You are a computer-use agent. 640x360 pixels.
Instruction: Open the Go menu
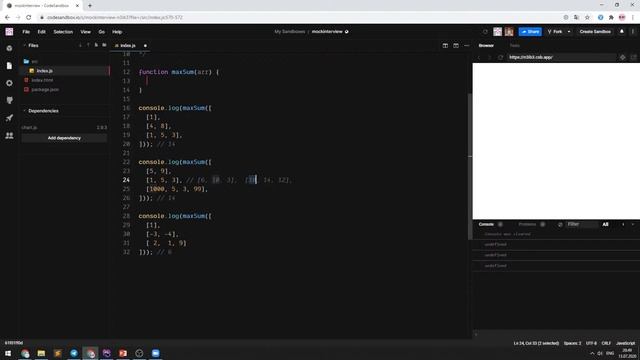(x=101, y=31)
